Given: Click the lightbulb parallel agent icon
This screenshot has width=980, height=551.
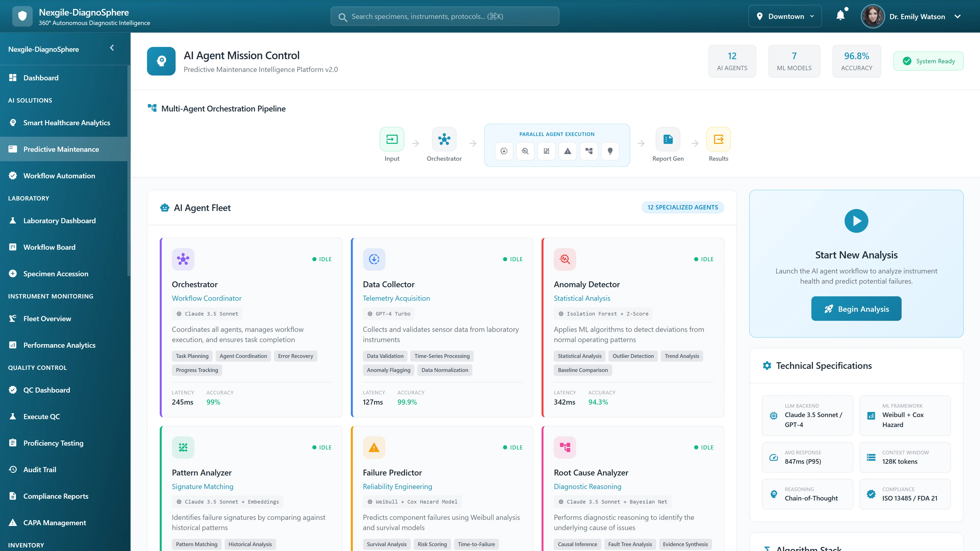Looking at the screenshot, I should click(610, 151).
